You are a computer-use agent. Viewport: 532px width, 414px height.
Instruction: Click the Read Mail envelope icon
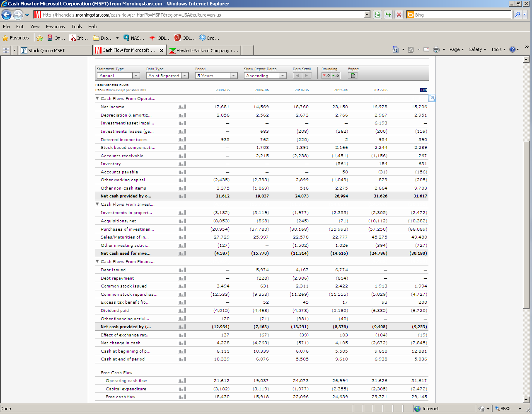tap(426, 49)
